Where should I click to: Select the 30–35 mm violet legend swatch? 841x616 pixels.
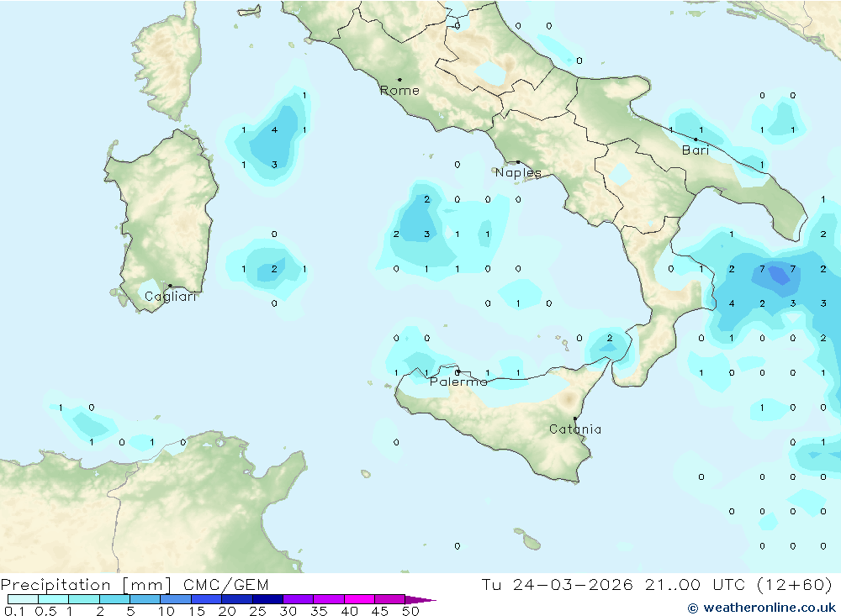point(299,599)
